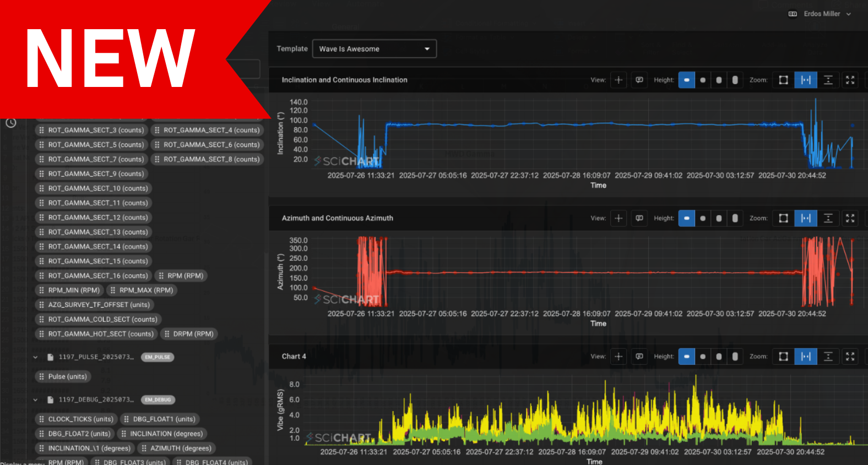The image size is (868, 465).
Task: Click the Pulse (units) channel chip
Action: tap(62, 376)
